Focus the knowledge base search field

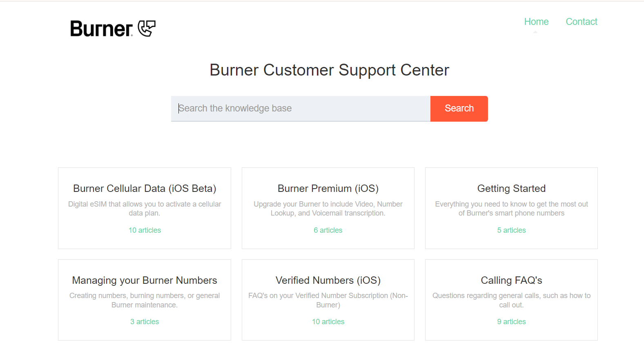click(x=301, y=109)
